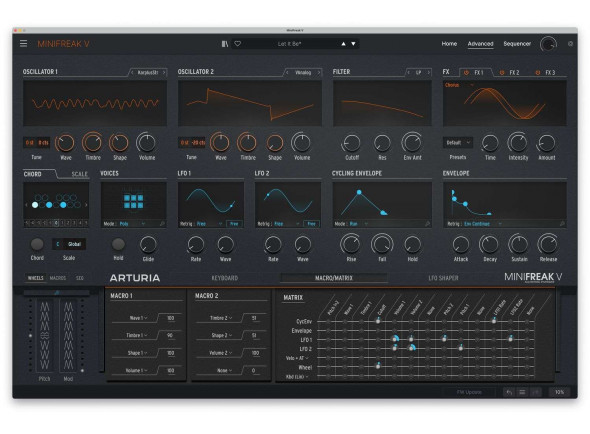Switch to the Home view
Screen dimensions: 590x434
tap(449, 44)
